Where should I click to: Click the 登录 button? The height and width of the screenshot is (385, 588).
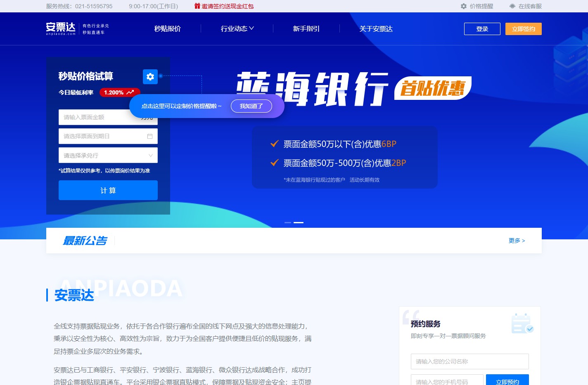(x=482, y=29)
